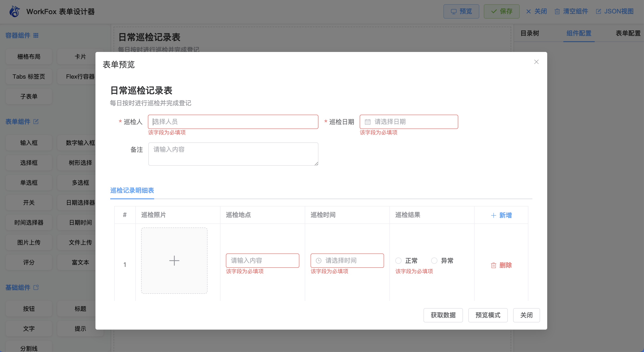This screenshot has height=352, width=644.
Task: Click the grid icon next to 容器组件
Action: [36, 35]
